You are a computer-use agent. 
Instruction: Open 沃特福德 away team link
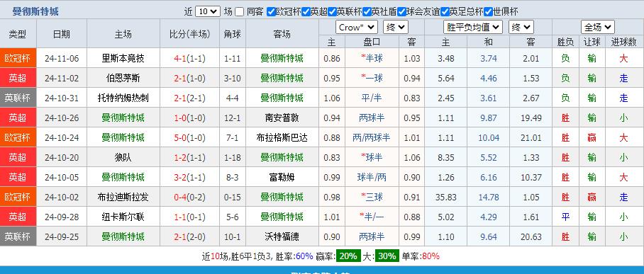click(x=282, y=236)
